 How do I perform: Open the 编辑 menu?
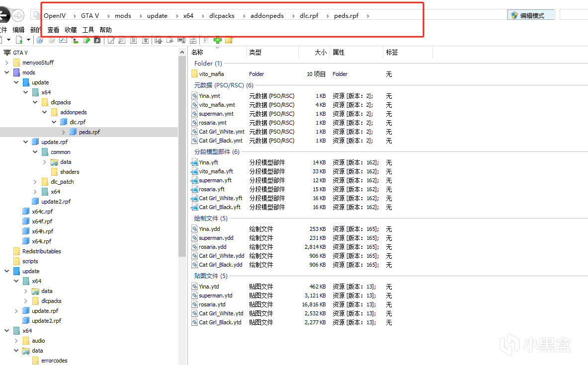click(18, 30)
